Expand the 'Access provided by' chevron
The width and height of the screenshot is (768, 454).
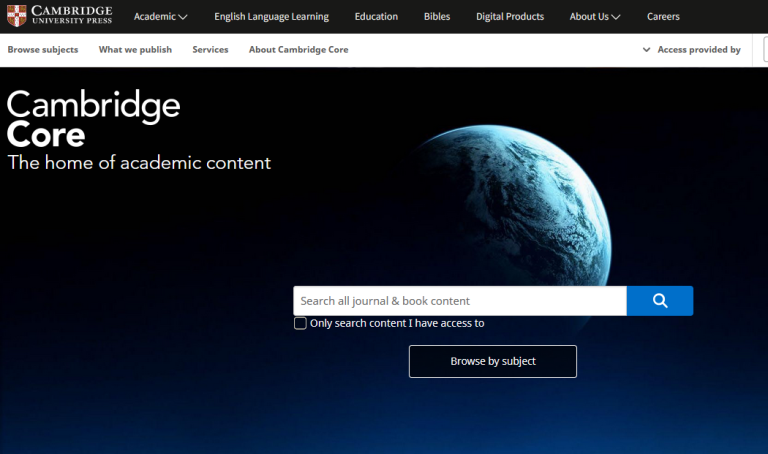pos(647,49)
